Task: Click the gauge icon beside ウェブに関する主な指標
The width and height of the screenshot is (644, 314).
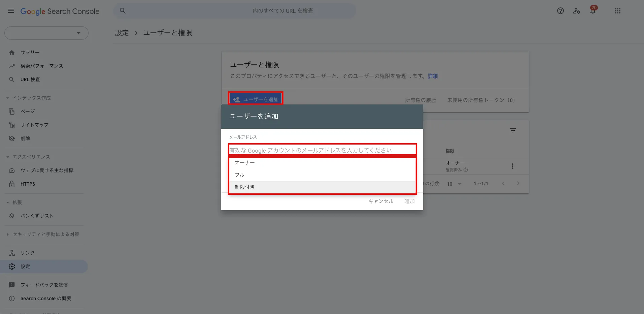Action: tap(12, 170)
